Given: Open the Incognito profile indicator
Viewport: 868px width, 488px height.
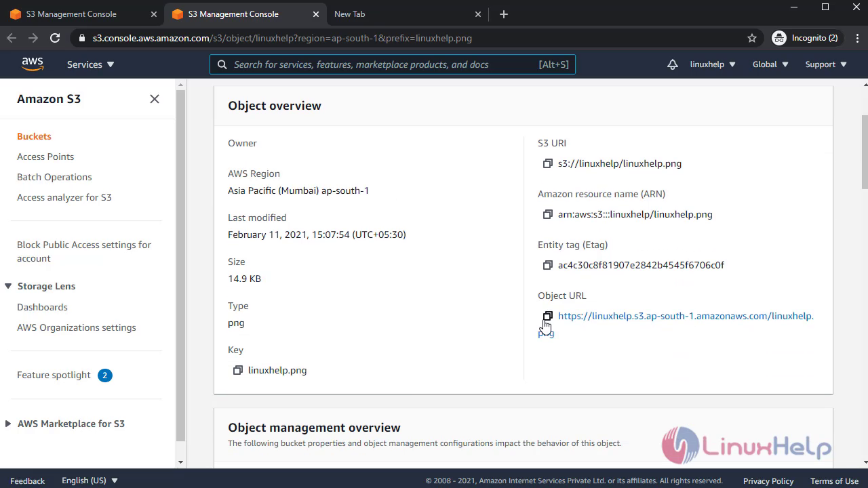Looking at the screenshot, I should point(806,38).
